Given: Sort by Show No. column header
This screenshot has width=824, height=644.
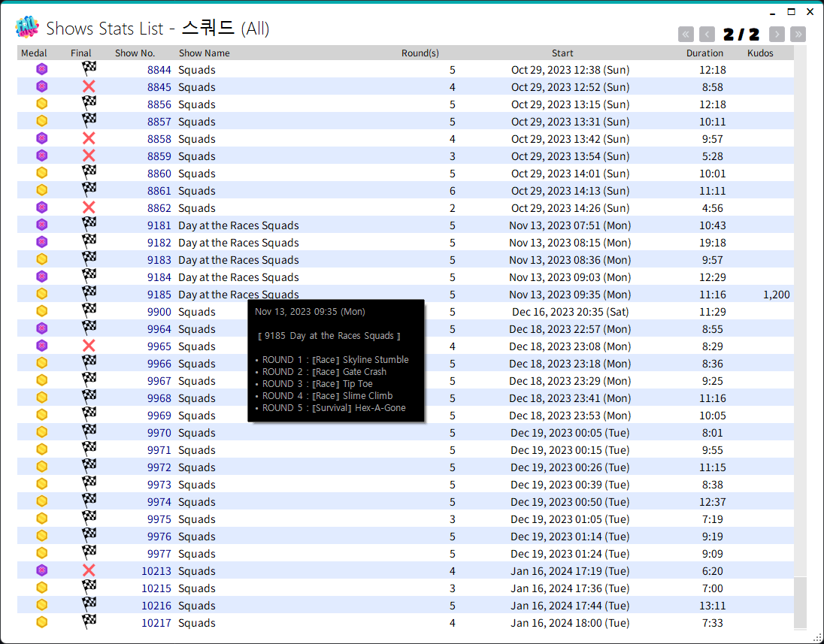Looking at the screenshot, I should tap(135, 53).
